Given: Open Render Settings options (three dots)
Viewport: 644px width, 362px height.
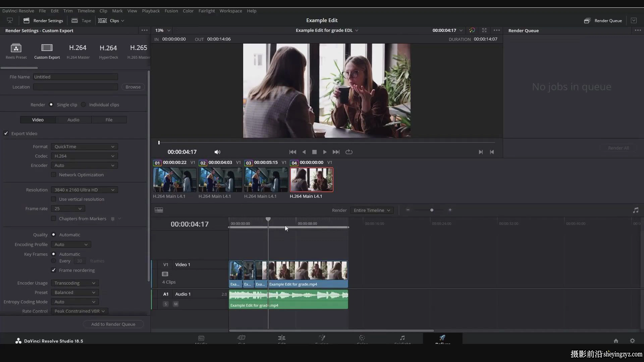Looking at the screenshot, I should point(145,30).
